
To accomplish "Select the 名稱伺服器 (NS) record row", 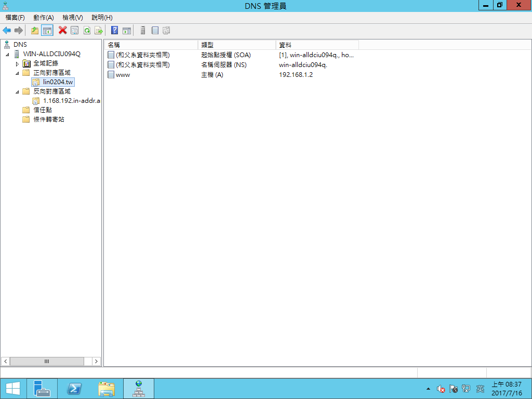I will (x=231, y=65).
